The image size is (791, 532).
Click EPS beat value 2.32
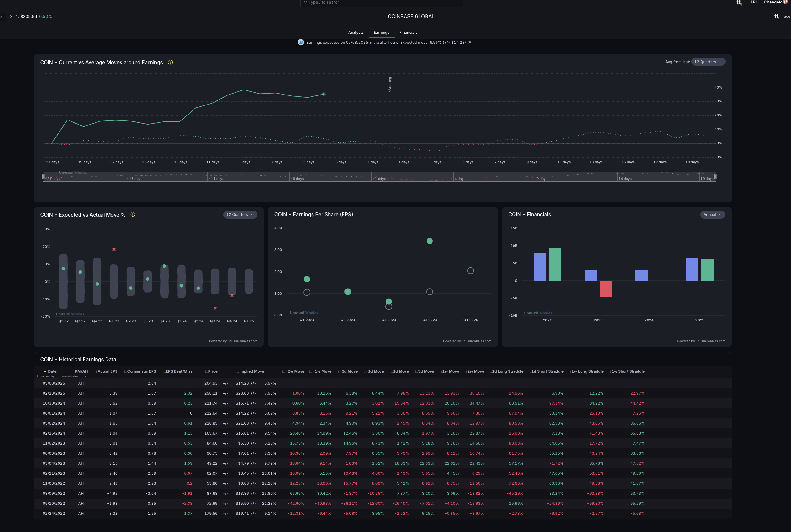188,394
